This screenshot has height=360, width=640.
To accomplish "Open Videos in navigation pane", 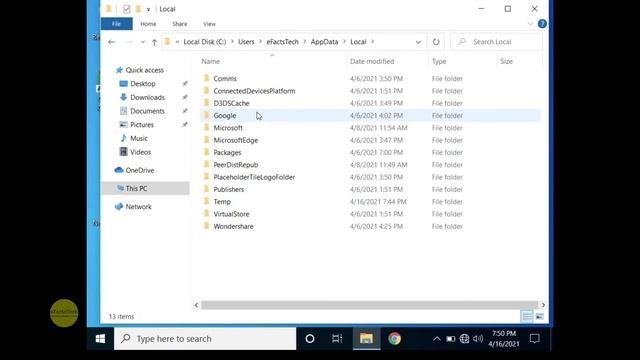I will click(140, 152).
